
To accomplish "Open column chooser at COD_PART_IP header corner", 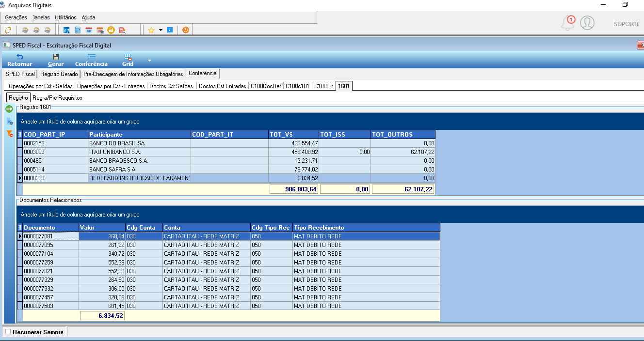I will (x=20, y=135).
